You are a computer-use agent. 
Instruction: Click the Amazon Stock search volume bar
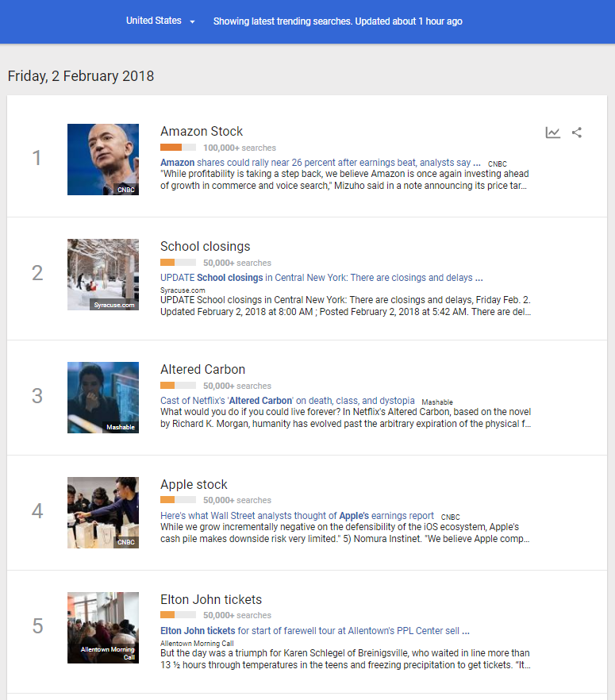178,148
